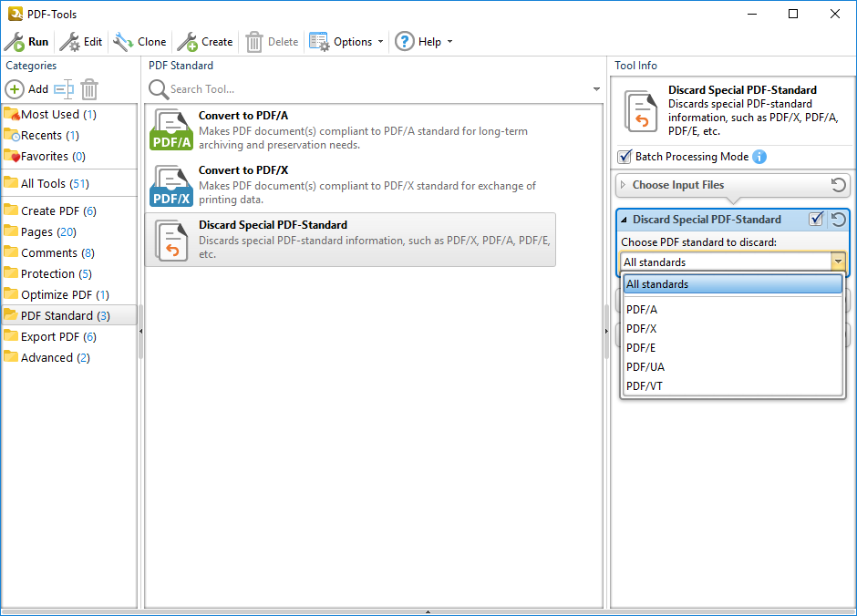Click the rename category icon beside Add
This screenshot has height=616, width=857.
coord(63,89)
